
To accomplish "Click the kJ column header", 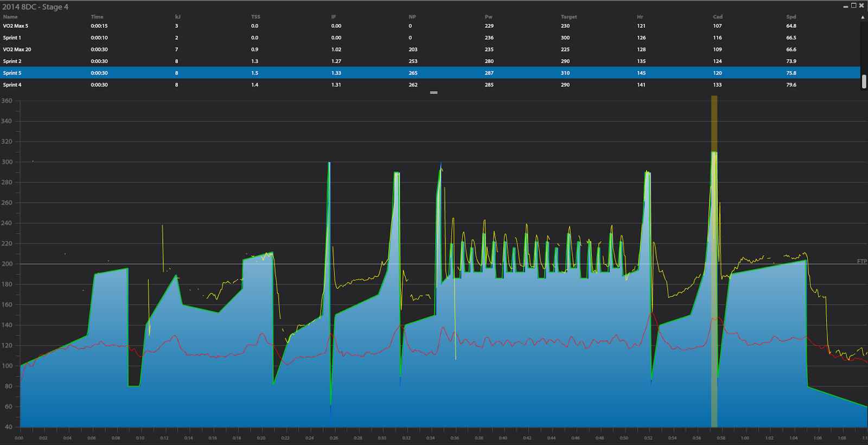I will 178,17.
